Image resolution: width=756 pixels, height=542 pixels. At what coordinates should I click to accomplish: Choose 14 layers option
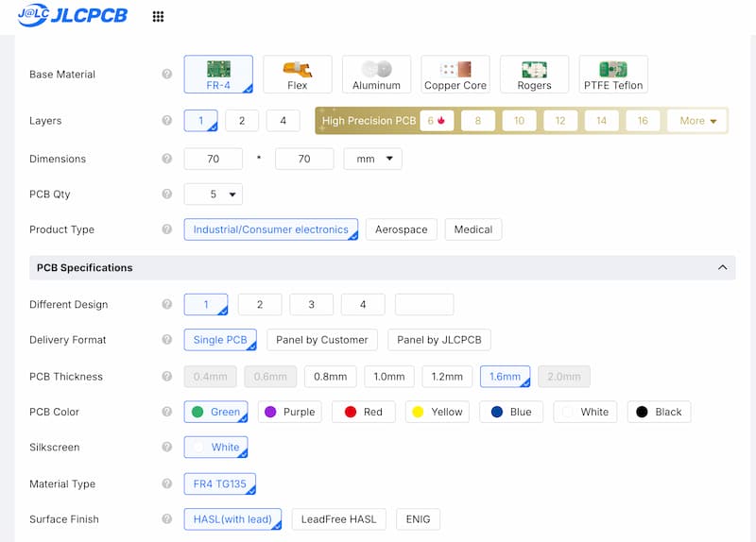tap(602, 121)
